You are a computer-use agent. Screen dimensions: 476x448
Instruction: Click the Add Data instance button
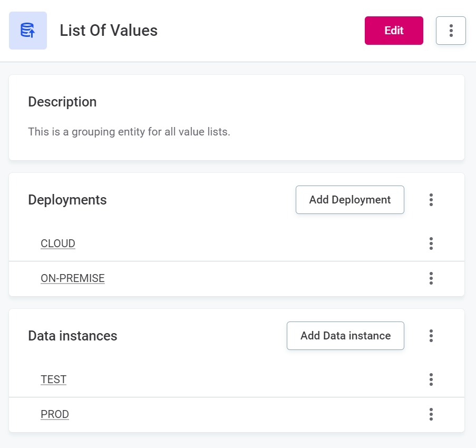click(x=345, y=336)
